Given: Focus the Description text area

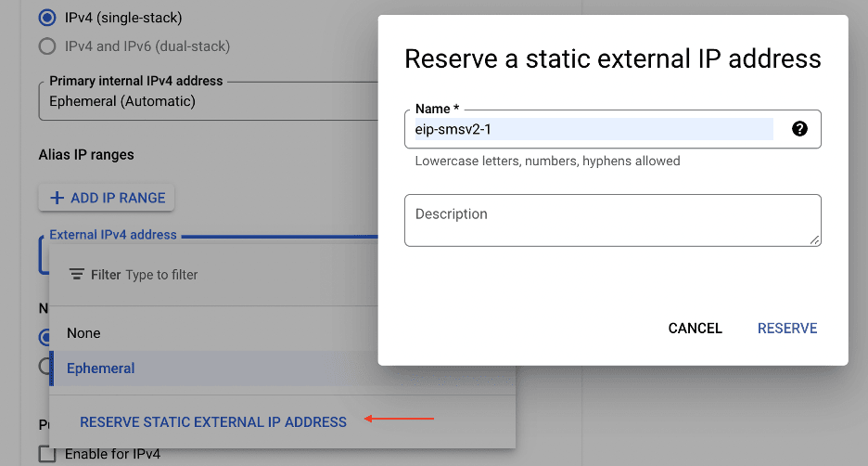Looking at the screenshot, I should pyautogui.click(x=612, y=220).
